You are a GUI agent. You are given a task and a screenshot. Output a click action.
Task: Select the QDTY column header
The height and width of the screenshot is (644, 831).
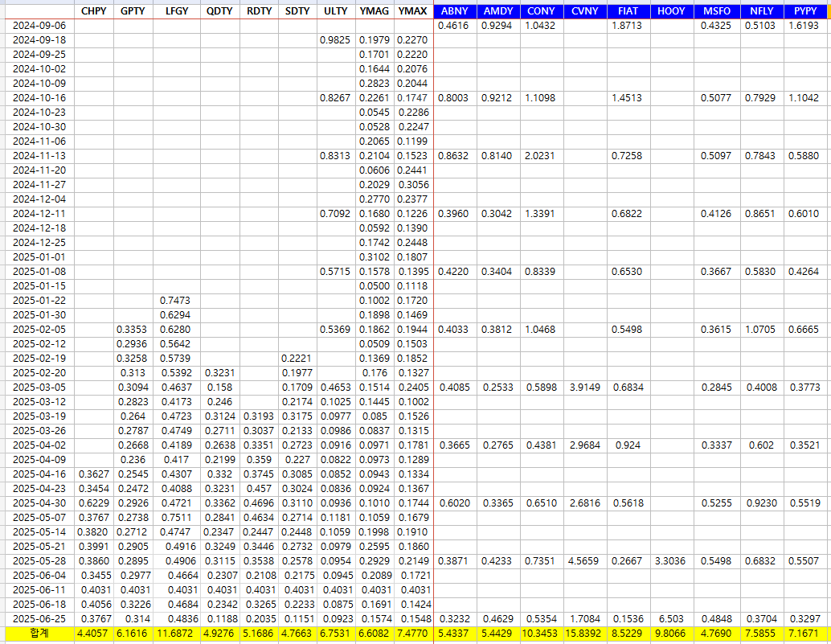click(220, 11)
